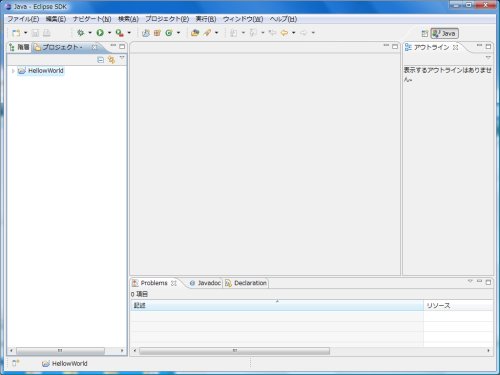This screenshot has height=375, width=500.
Task: Maximize the editor area
Action: click(395, 46)
